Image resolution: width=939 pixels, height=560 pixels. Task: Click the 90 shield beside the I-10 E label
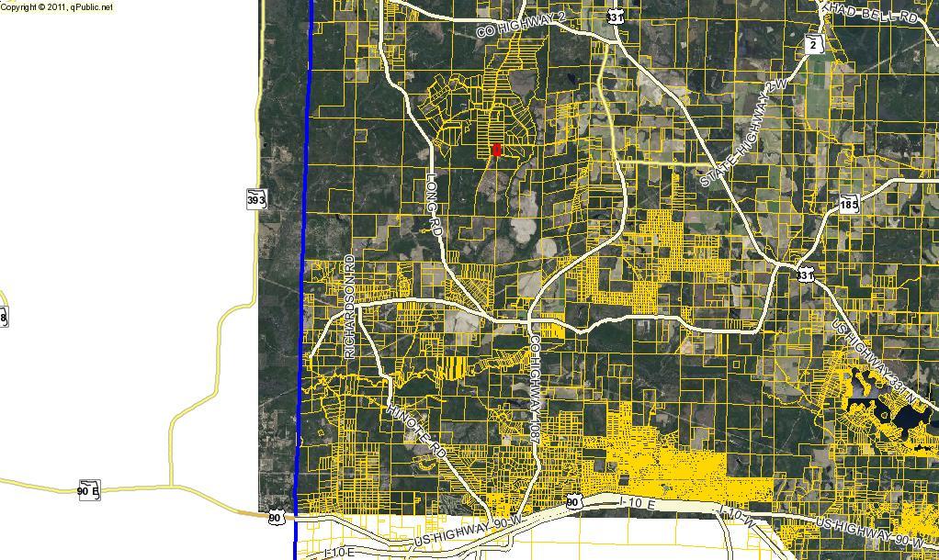(574, 501)
